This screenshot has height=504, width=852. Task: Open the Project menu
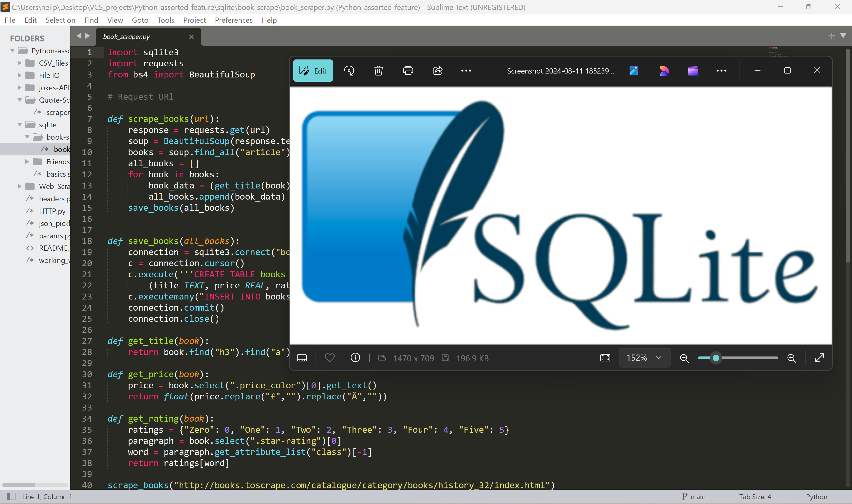pos(195,20)
